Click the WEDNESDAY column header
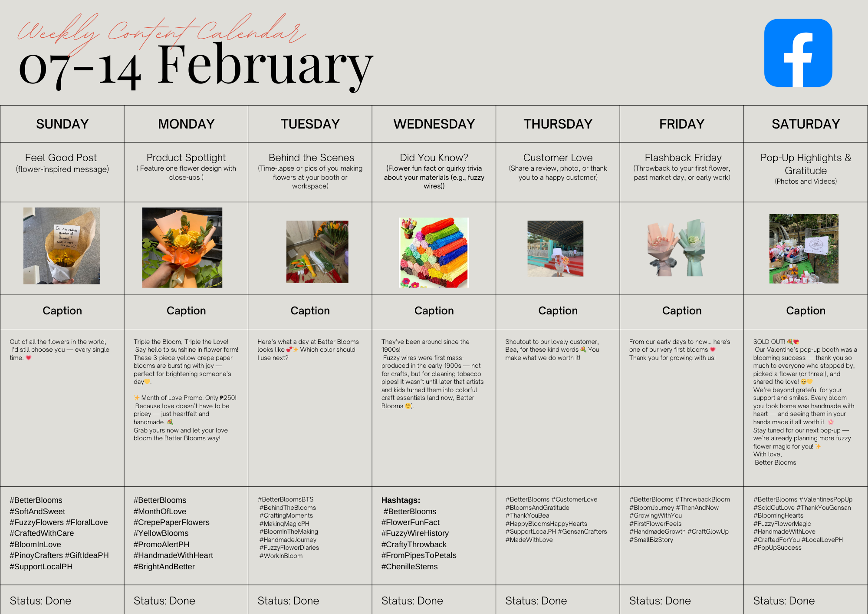This screenshot has height=614, width=868. point(434,124)
